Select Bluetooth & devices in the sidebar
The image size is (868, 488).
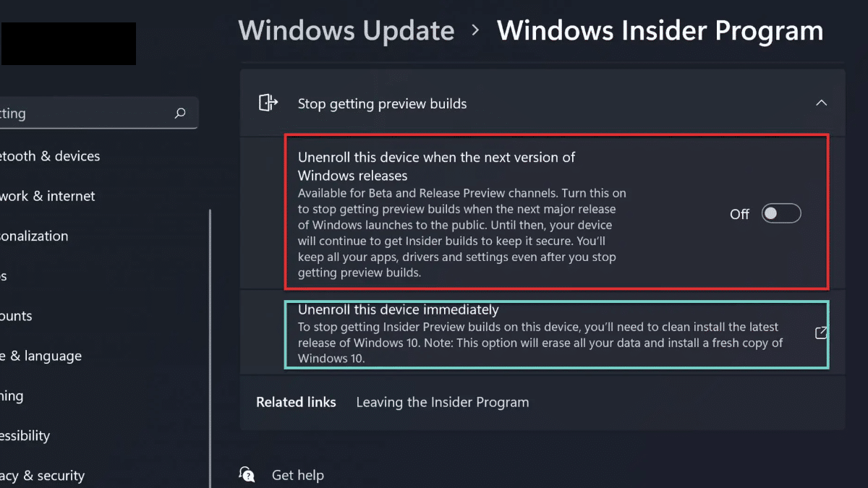pyautogui.click(x=51, y=156)
